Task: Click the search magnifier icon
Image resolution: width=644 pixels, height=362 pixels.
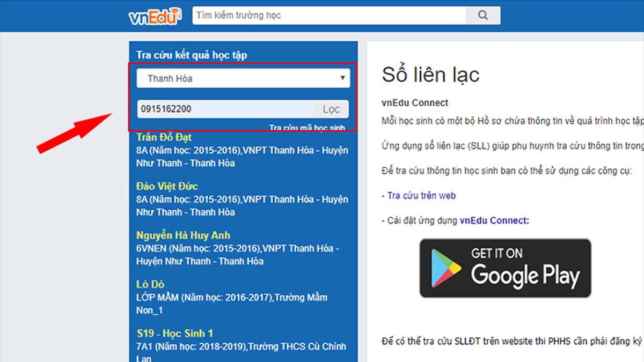Action: pos(482,15)
